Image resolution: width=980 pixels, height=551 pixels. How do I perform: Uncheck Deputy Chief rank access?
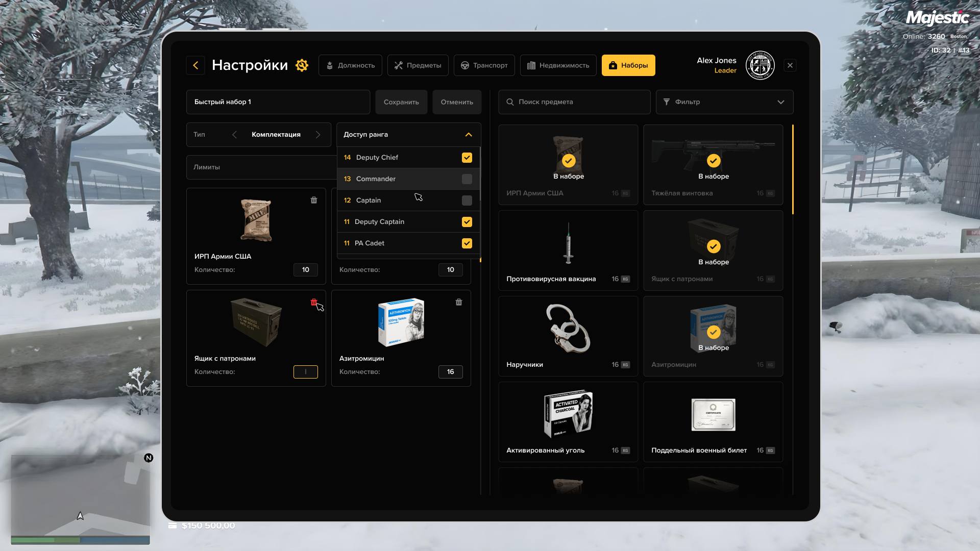point(467,158)
